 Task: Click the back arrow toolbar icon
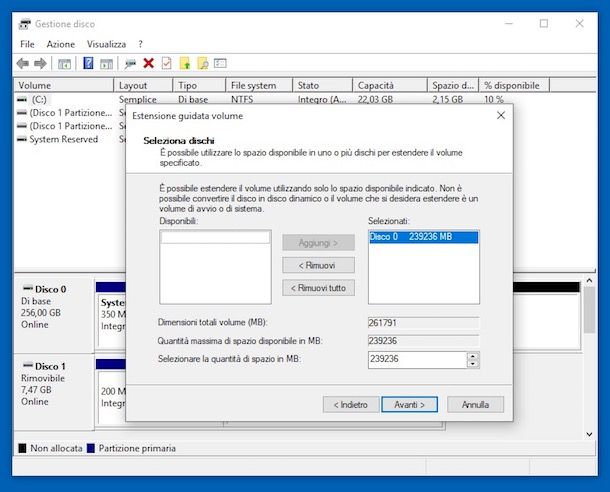[x=24, y=63]
